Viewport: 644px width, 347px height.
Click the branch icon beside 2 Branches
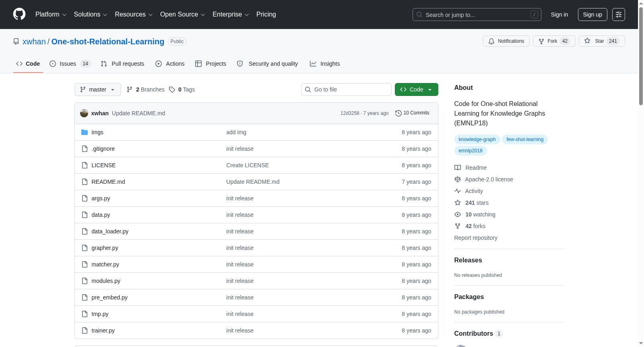click(x=130, y=89)
